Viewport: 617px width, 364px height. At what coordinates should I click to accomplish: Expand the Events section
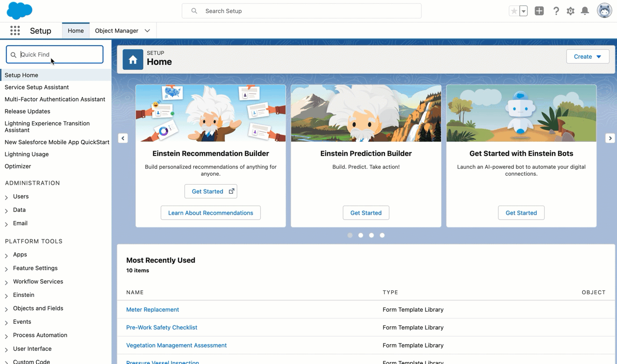6,322
